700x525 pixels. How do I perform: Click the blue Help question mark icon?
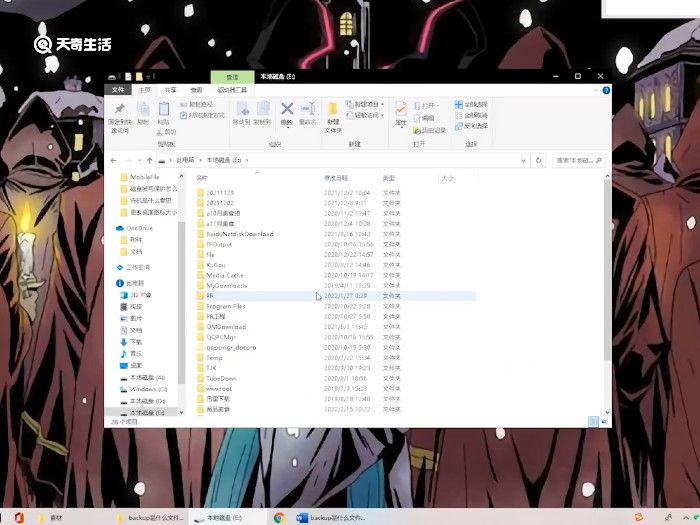606,91
